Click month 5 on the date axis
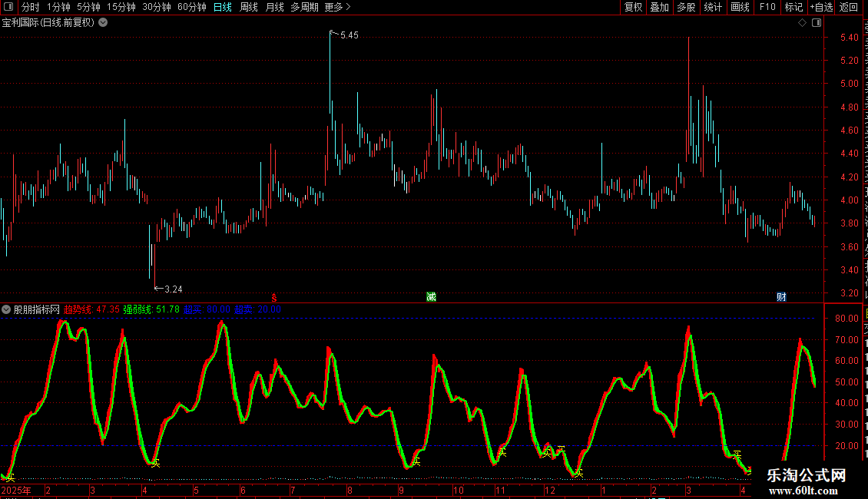The height and width of the screenshot is (499, 868). click(196, 491)
